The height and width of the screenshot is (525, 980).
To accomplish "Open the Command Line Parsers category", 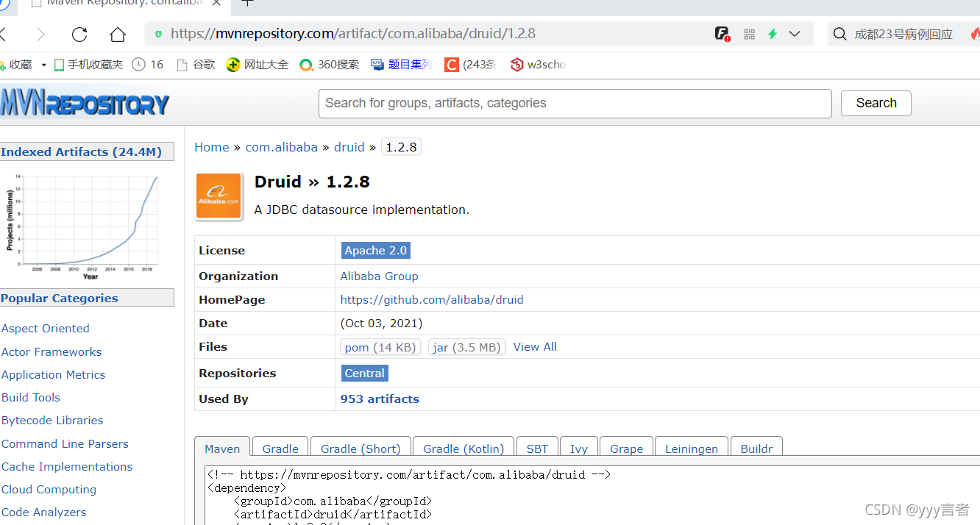I will [65, 444].
